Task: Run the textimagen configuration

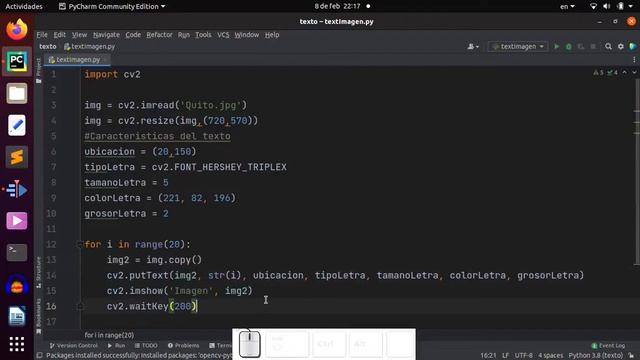Action: pos(556,47)
